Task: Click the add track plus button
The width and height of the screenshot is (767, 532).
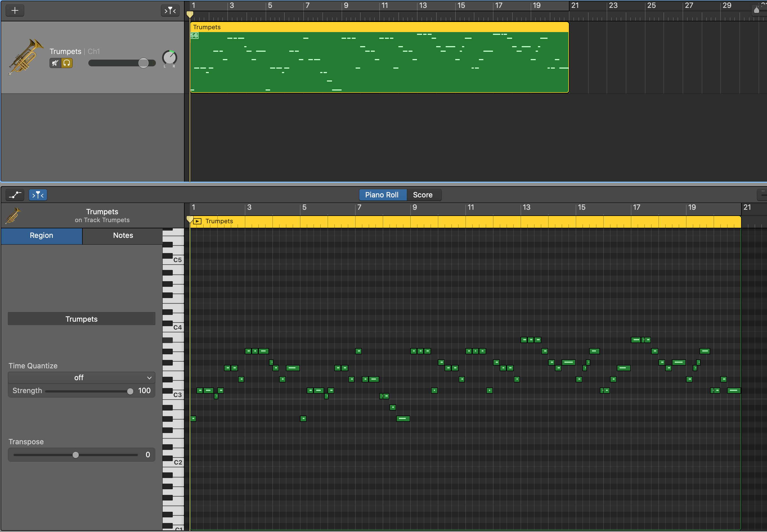Action: [x=15, y=10]
